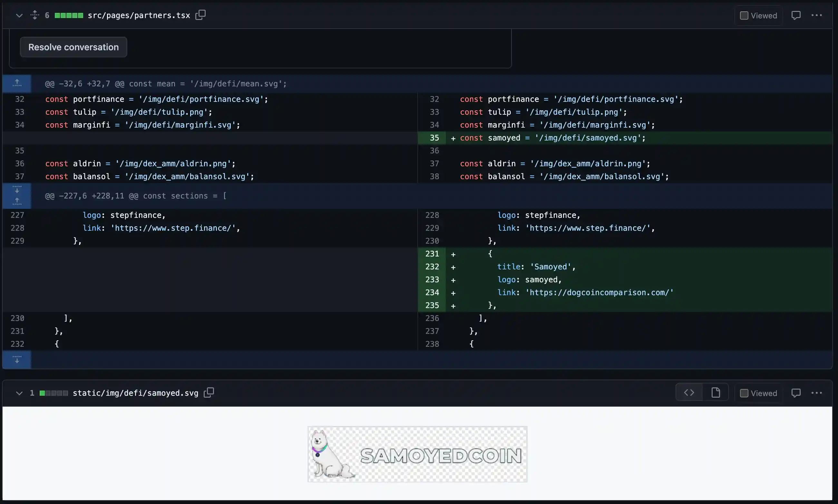Open a comment on samoyed.svg header
The width and height of the screenshot is (838, 504).
tap(796, 393)
